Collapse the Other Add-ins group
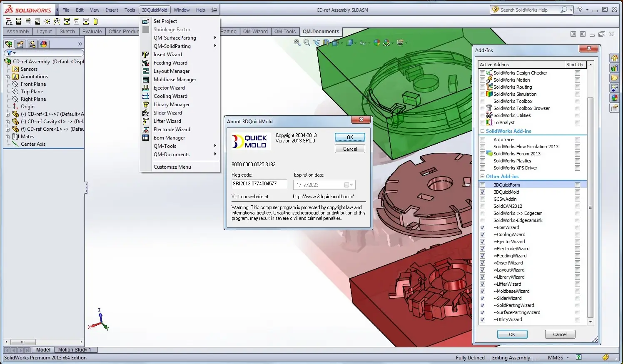Screen dimensions: 623x364 483,177
